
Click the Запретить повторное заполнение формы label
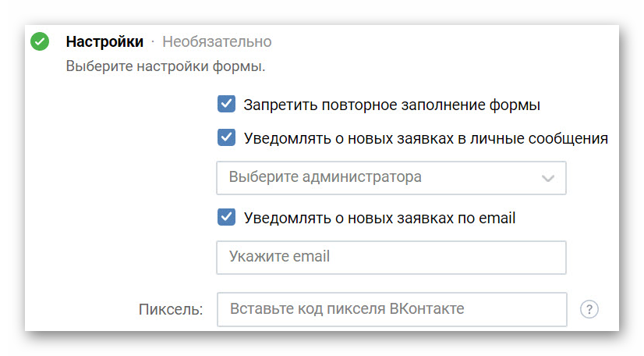(392, 105)
